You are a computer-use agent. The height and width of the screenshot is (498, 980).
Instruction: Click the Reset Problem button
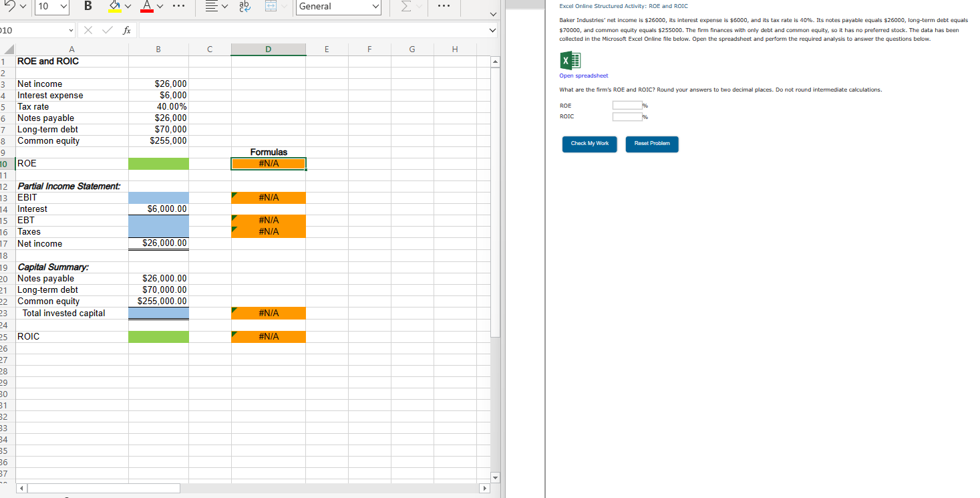coord(651,144)
